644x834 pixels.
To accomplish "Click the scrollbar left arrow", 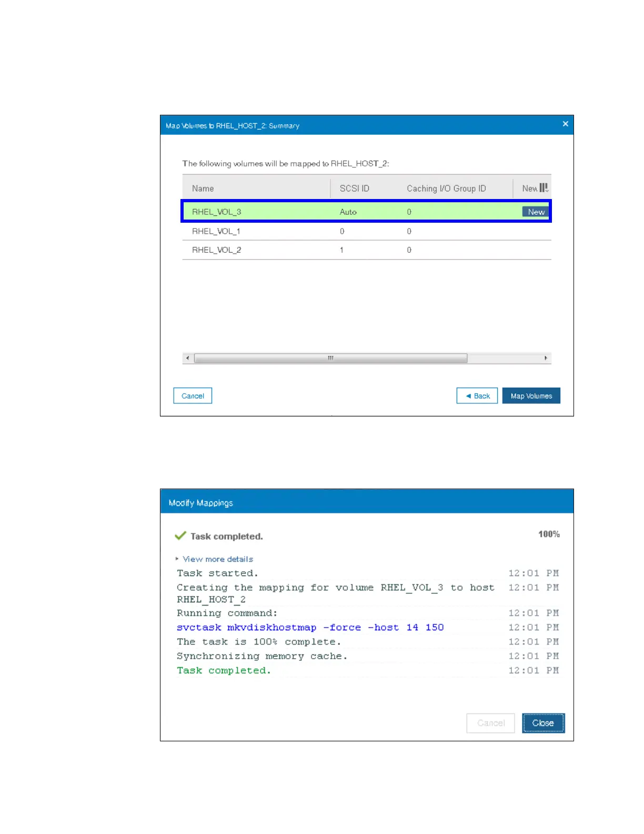I will pyautogui.click(x=188, y=358).
